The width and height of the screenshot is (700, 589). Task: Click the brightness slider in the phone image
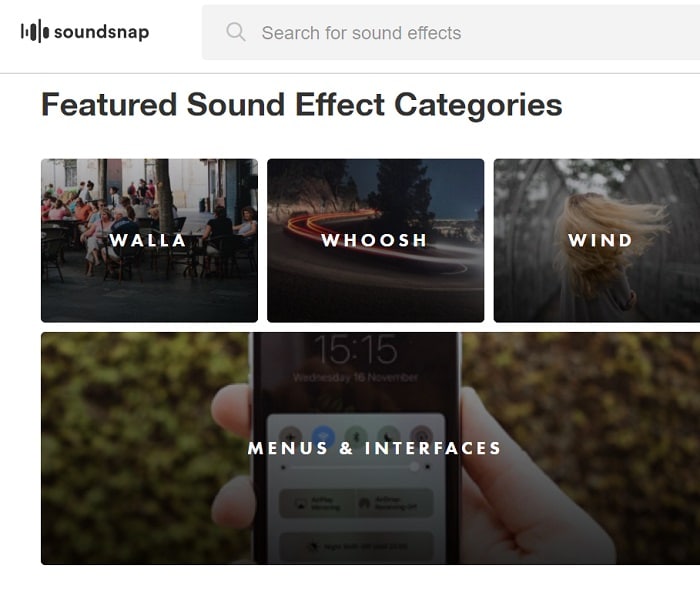tap(356, 466)
